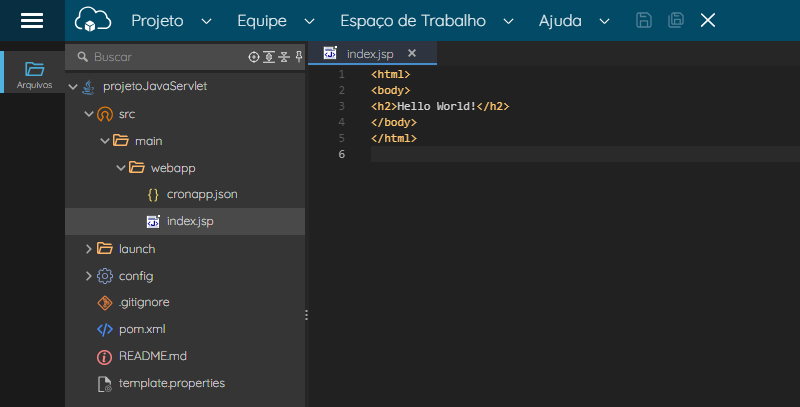Viewport: 800px width, 407px height.
Task: Click the </html> tag on line 5
Action: pos(394,138)
